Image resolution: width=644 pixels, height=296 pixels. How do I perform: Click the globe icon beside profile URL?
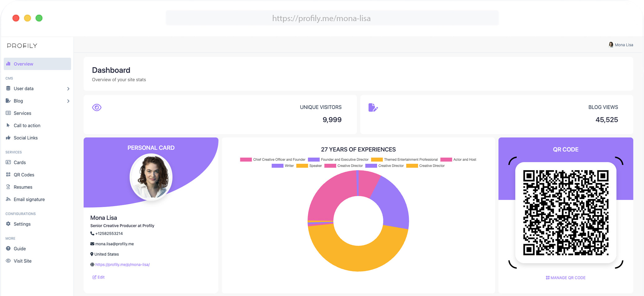(x=92, y=264)
